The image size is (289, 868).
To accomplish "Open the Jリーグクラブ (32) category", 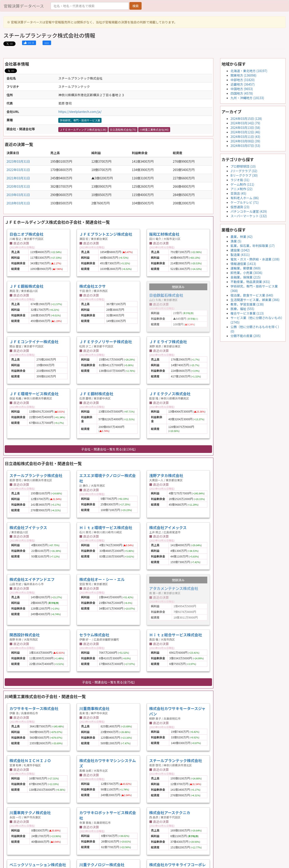I will click(x=244, y=171).
